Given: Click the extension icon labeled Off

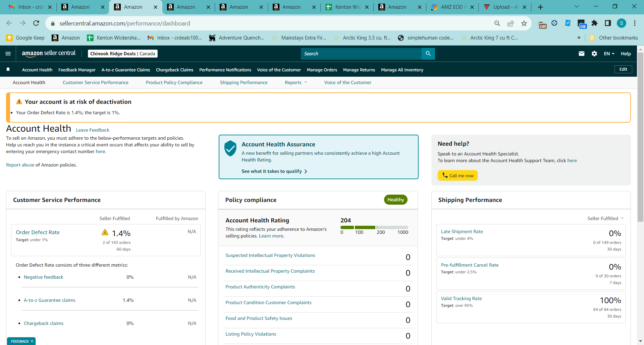Looking at the screenshot, I should (x=542, y=24).
